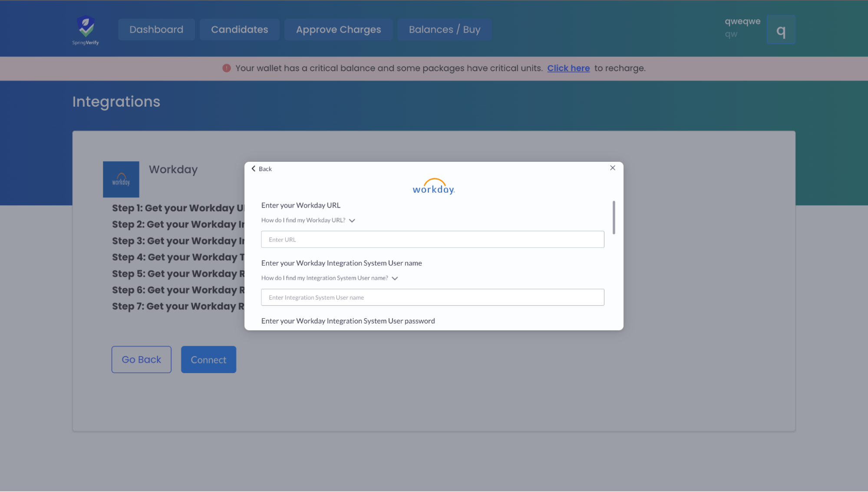Focus the Enter URL input field
Image resolution: width=868 pixels, height=492 pixels.
(x=432, y=239)
